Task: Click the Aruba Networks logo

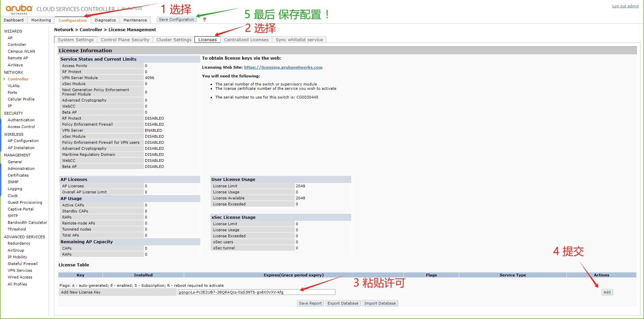Action: (19, 9)
